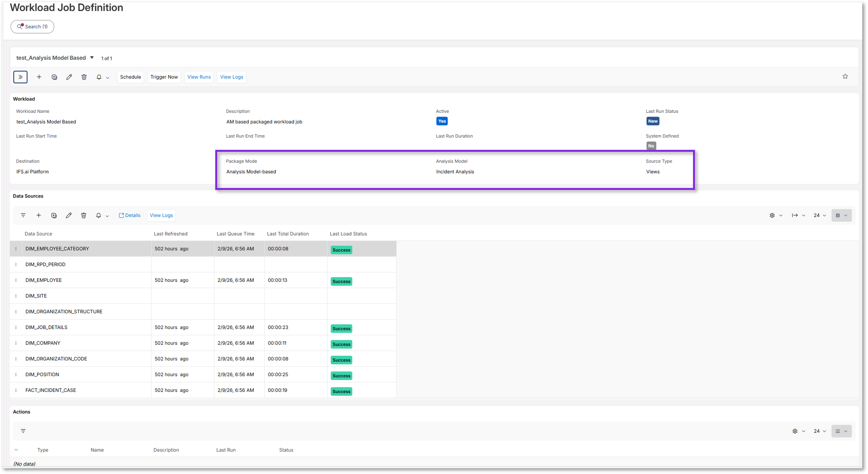
Task: Mark the page as favorite with the star
Action: click(845, 76)
